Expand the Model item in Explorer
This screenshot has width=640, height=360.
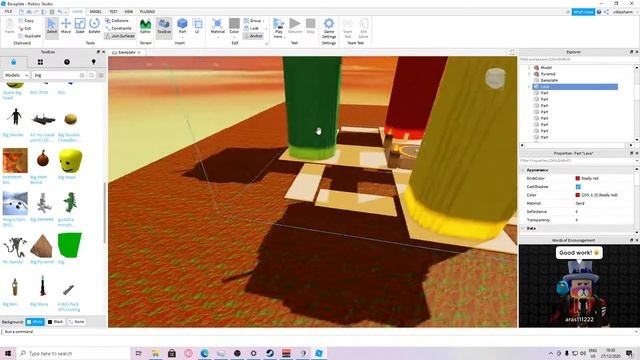(529, 68)
